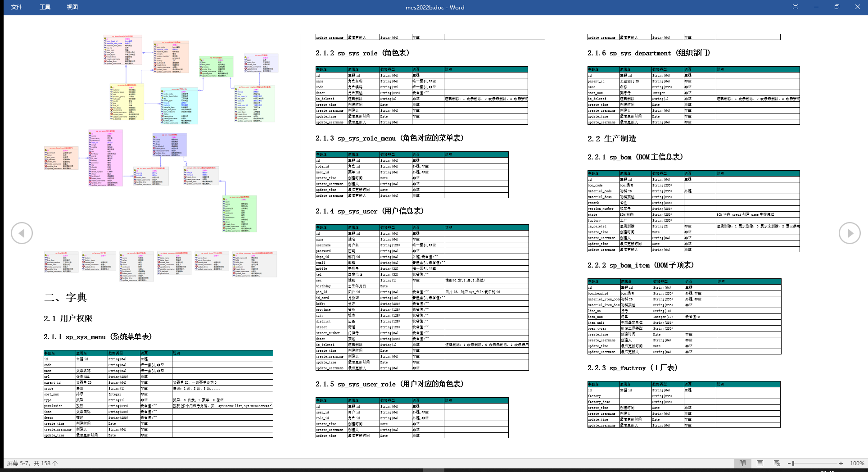Click heading 2.2.2 sp_bom_item (BOM子项表)
Image resolution: width=868 pixels, height=472 pixels.
(641, 265)
